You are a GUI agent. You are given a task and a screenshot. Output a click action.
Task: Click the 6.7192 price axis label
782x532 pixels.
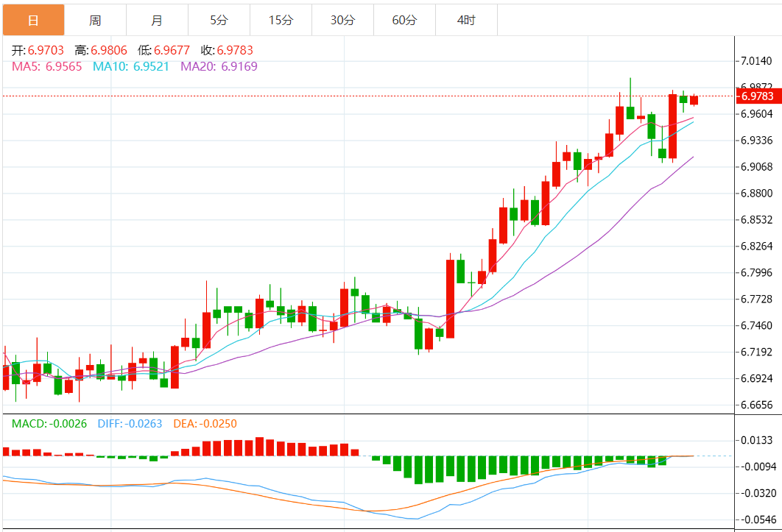tap(756, 352)
